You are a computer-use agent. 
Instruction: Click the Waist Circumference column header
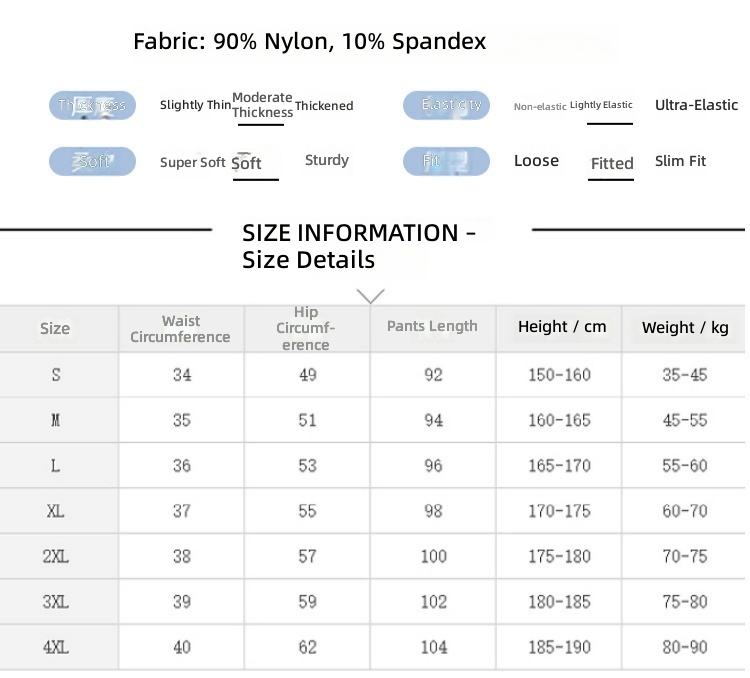181,329
